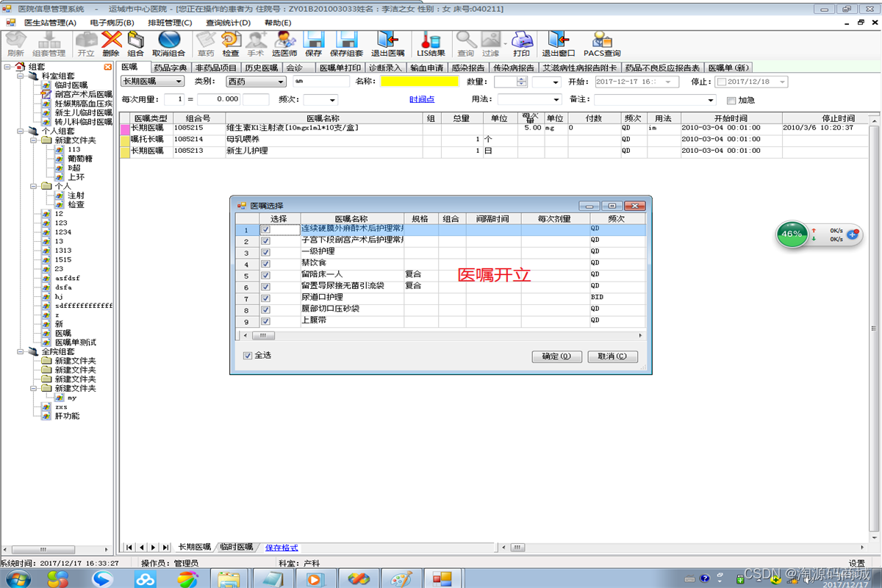Open the 长期医嘱 order type dropdown
This screenshot has height=588, width=882.
[x=179, y=82]
